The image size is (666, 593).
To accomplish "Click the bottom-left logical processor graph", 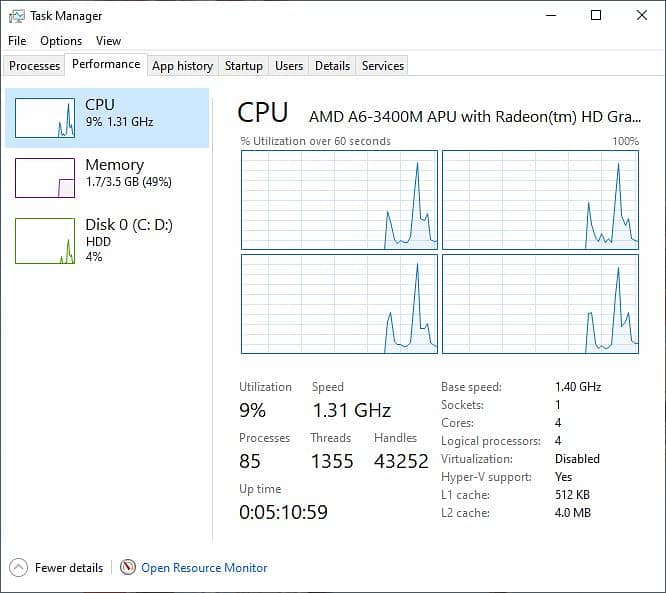I will (x=339, y=304).
